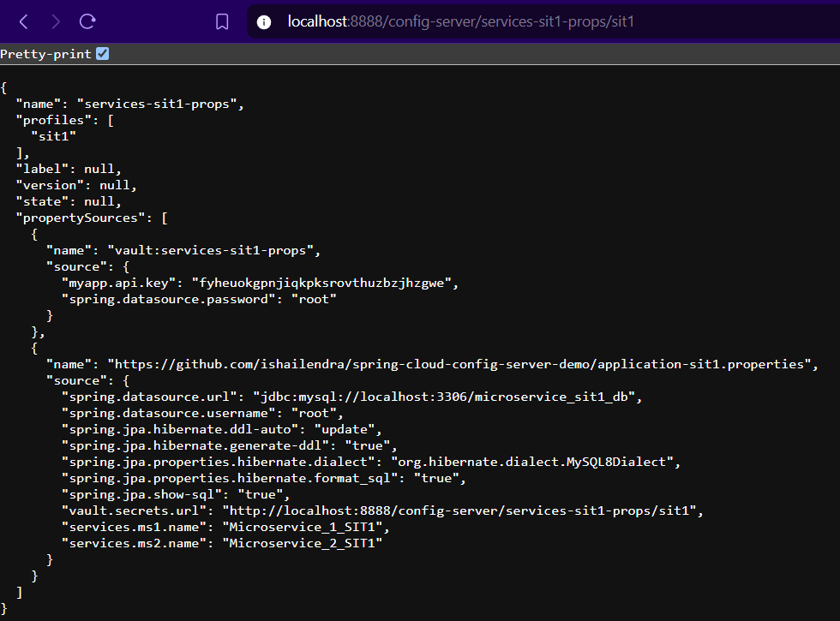This screenshot has width=840, height=621.
Task: Bookmark this page using the bookmark icon
Action: pos(222,22)
